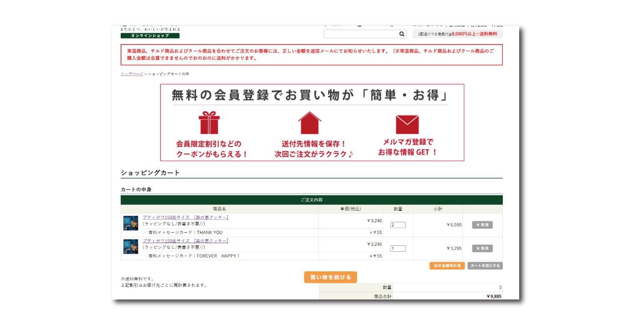Open product link in FOREVER HAPPY row
This screenshot has height=331, width=644.
185,240
